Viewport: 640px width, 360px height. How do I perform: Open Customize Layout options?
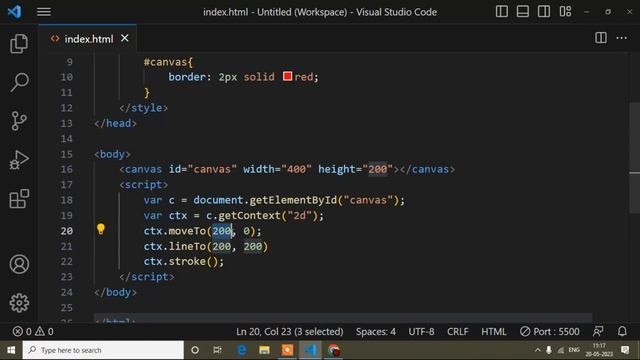[565, 11]
